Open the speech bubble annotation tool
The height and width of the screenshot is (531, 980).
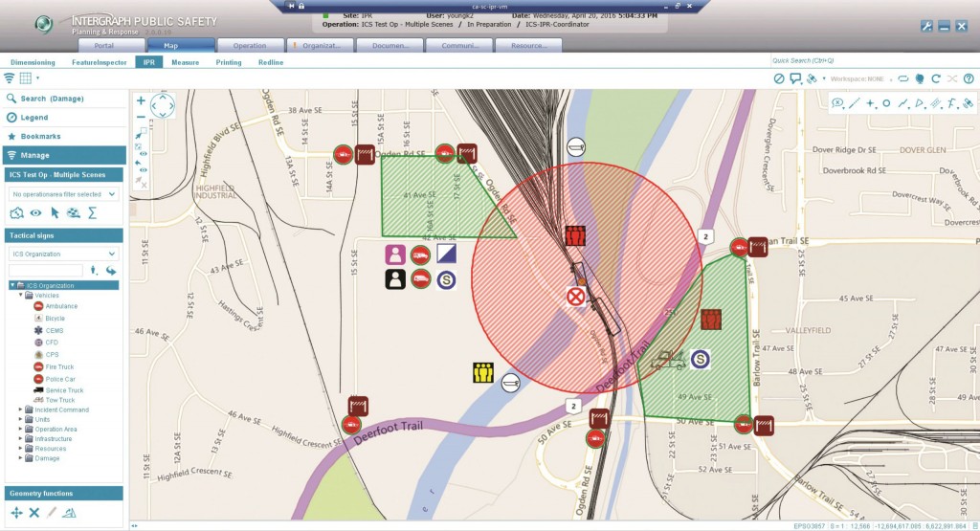click(795, 78)
